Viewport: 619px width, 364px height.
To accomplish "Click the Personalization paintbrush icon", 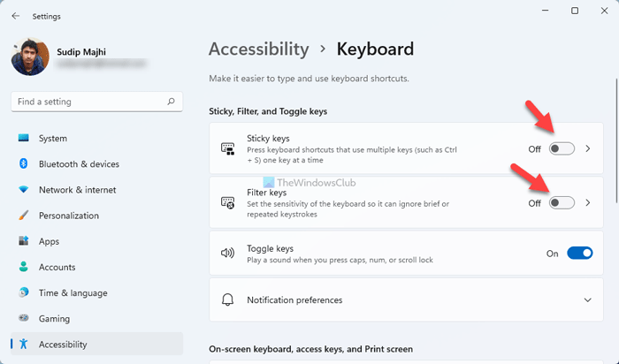I will 23,216.
